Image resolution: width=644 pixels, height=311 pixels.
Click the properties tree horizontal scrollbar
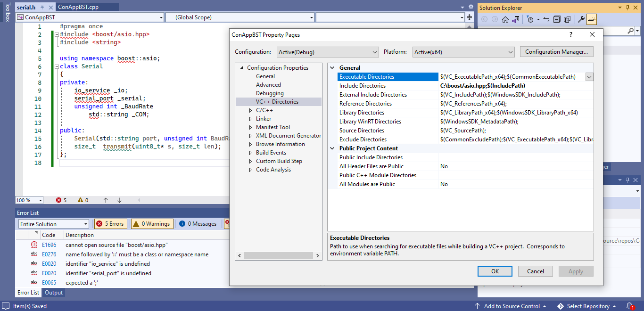coord(278,255)
